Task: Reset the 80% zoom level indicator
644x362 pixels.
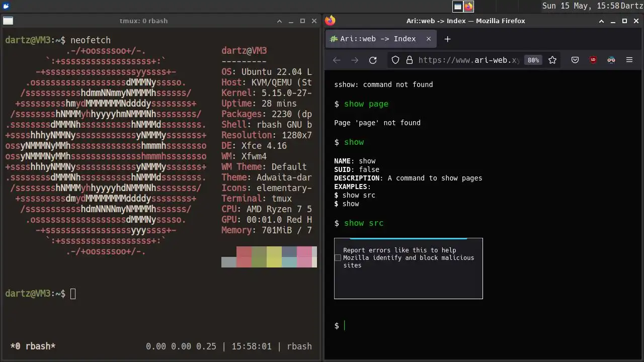Action: click(x=533, y=60)
